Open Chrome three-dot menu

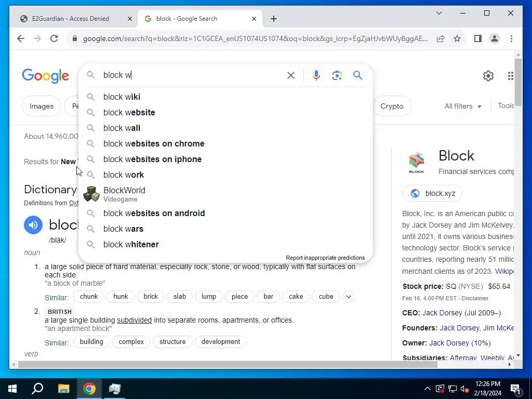coord(511,38)
